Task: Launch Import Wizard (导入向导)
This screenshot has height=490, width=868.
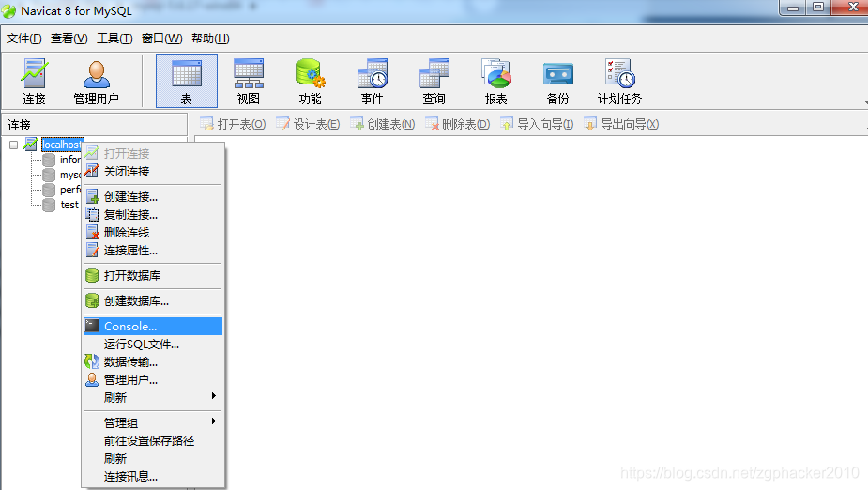Action: 537,124
